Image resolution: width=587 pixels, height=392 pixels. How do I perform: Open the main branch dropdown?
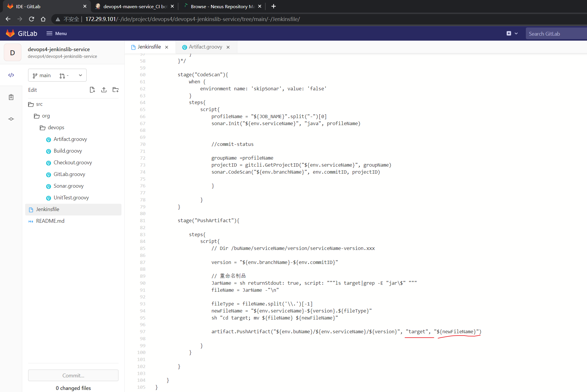[x=57, y=75]
